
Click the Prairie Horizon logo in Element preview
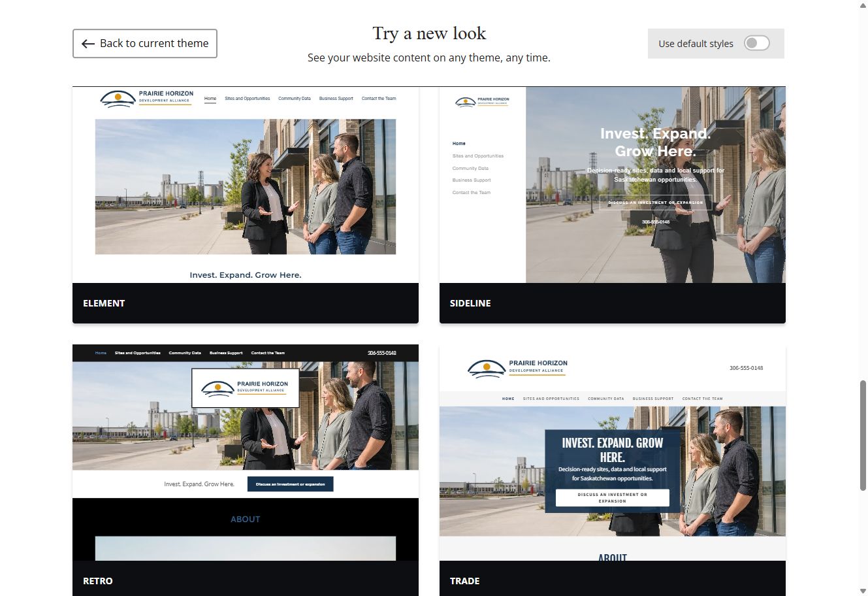pos(147,98)
